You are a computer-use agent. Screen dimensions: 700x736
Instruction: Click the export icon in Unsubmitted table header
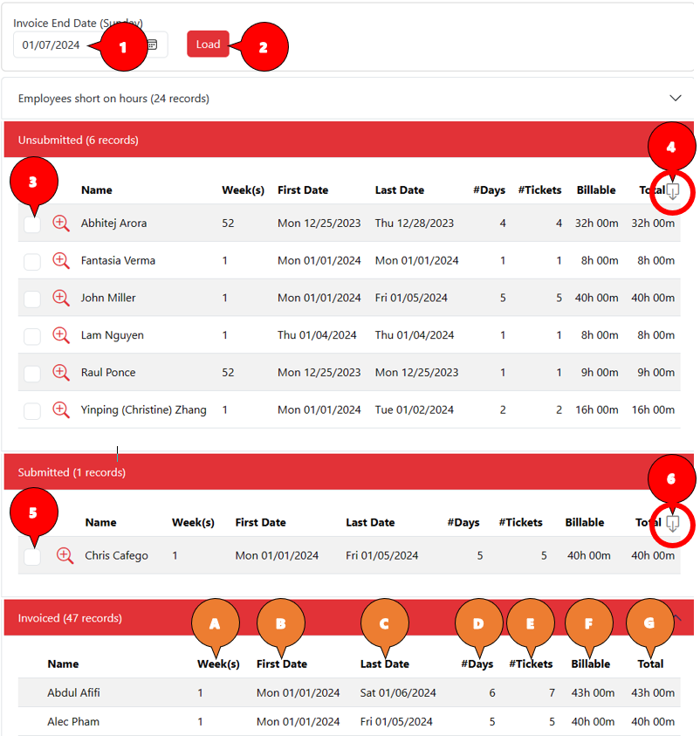(x=673, y=191)
